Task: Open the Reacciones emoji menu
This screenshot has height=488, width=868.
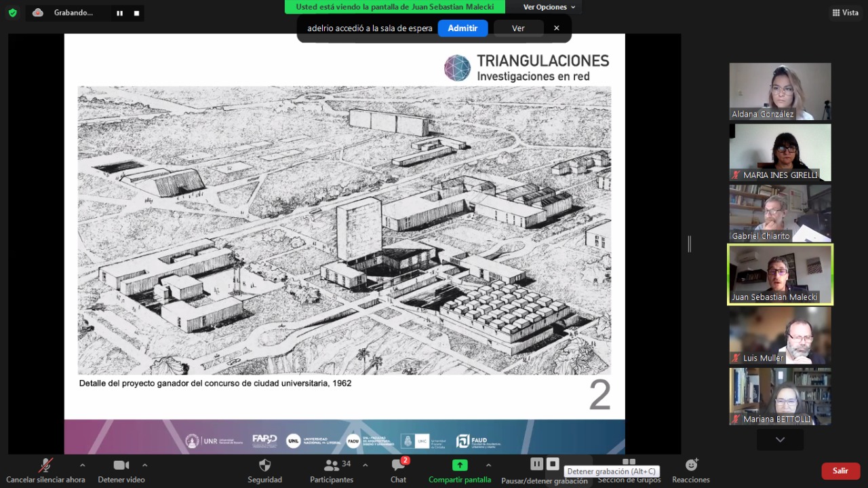Action: [x=691, y=466]
